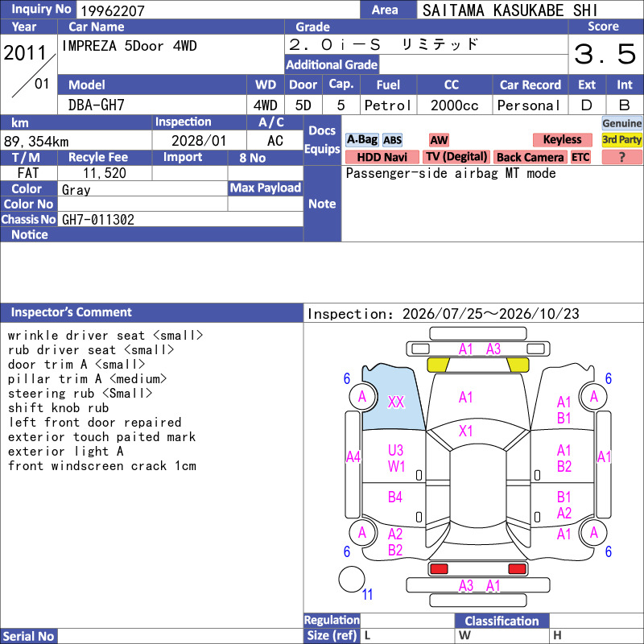Click comment 'shift knob rub'
The image size is (644, 644).
pos(58,408)
